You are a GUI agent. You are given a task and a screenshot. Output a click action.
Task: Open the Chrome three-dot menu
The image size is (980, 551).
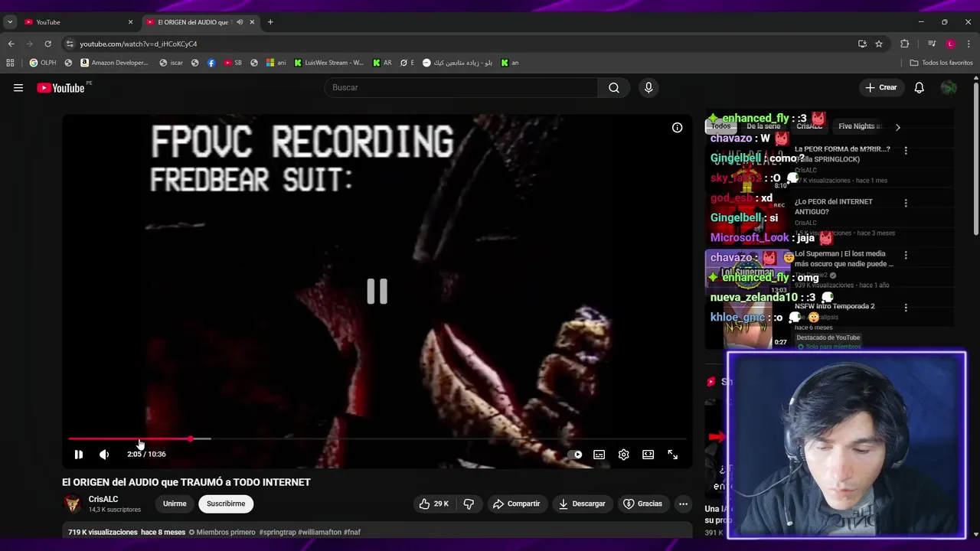969,44
